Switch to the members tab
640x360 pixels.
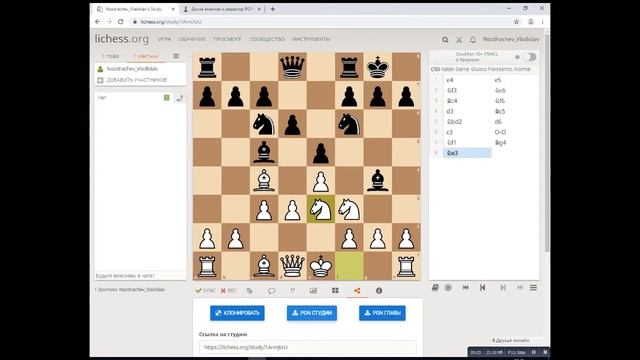click(146, 56)
